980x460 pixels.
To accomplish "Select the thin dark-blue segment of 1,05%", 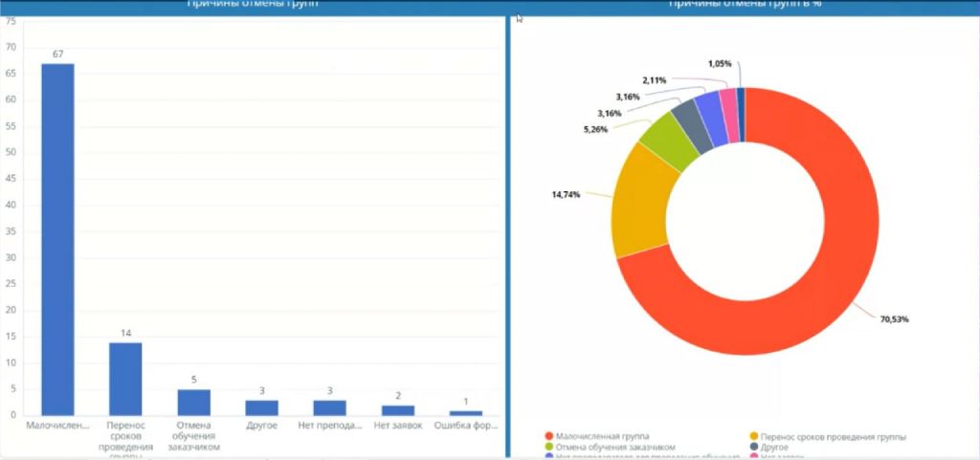I will click(x=742, y=115).
